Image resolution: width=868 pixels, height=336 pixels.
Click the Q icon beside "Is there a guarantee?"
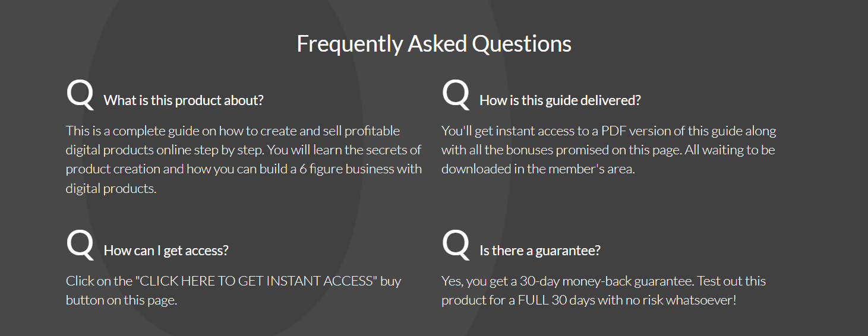coord(456,245)
